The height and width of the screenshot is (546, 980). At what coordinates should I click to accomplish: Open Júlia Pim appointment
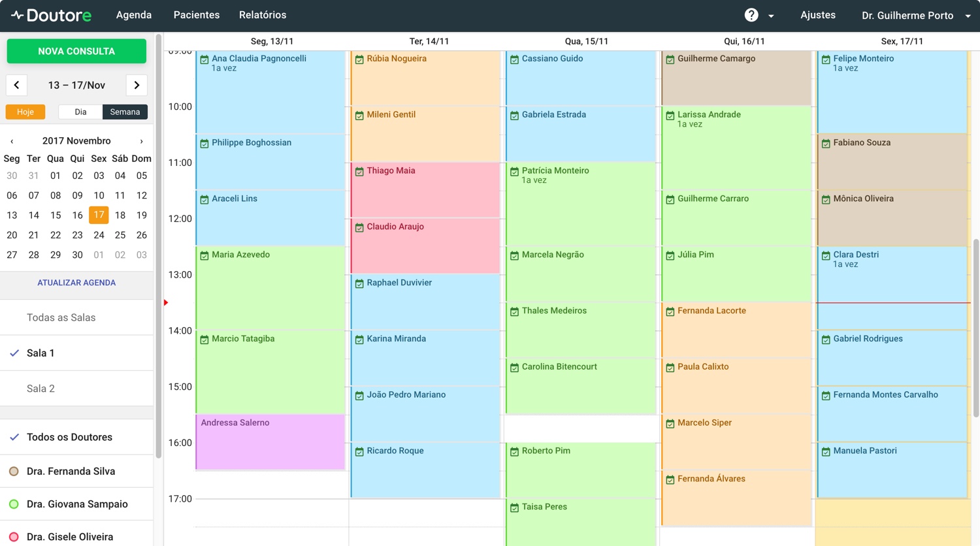pyautogui.click(x=736, y=274)
